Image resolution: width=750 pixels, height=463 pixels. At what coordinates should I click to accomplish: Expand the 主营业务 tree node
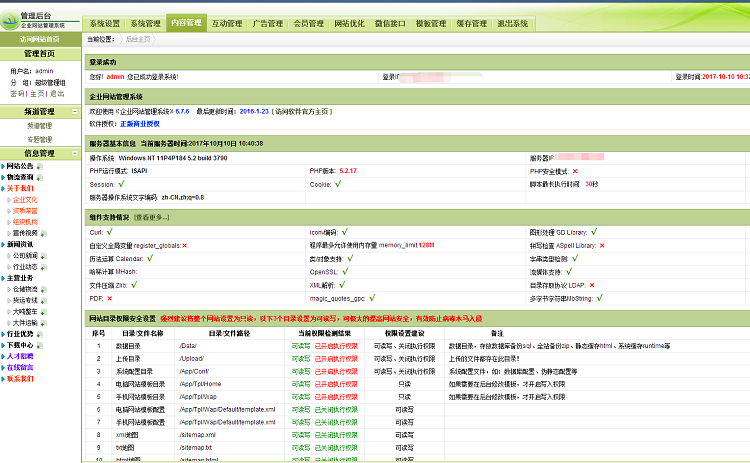(x=3, y=277)
